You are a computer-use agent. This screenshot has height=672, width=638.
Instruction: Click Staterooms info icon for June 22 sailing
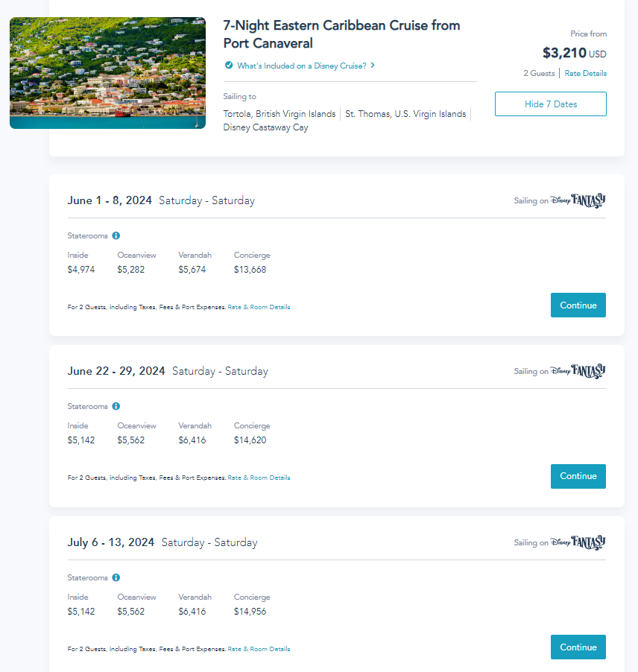pyautogui.click(x=116, y=407)
